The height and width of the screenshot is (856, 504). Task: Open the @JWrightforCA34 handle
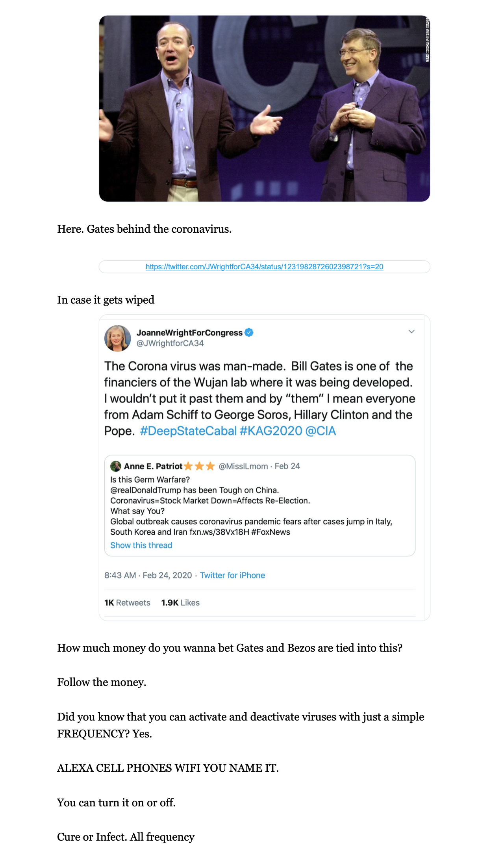tap(170, 343)
